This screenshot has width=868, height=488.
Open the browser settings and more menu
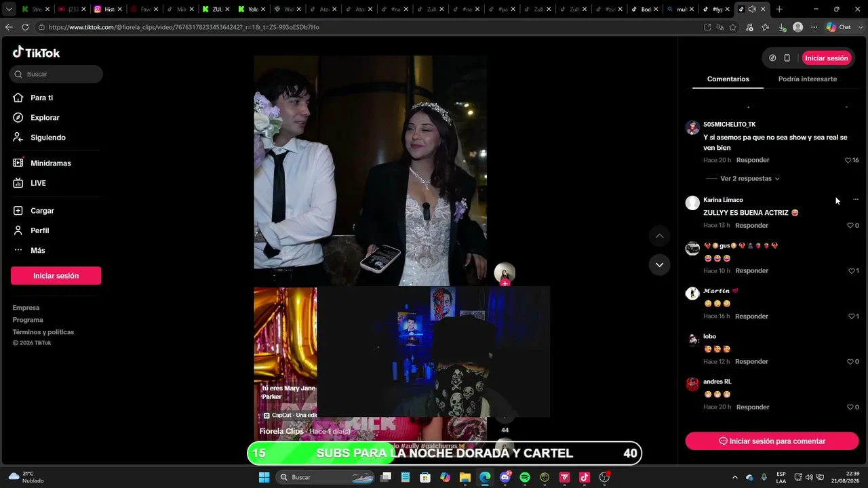[x=814, y=27]
